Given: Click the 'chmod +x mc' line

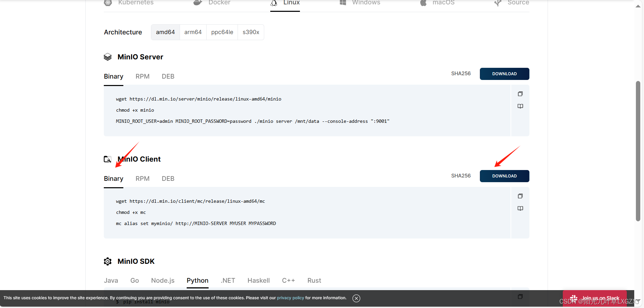Looking at the screenshot, I should pyautogui.click(x=131, y=213).
